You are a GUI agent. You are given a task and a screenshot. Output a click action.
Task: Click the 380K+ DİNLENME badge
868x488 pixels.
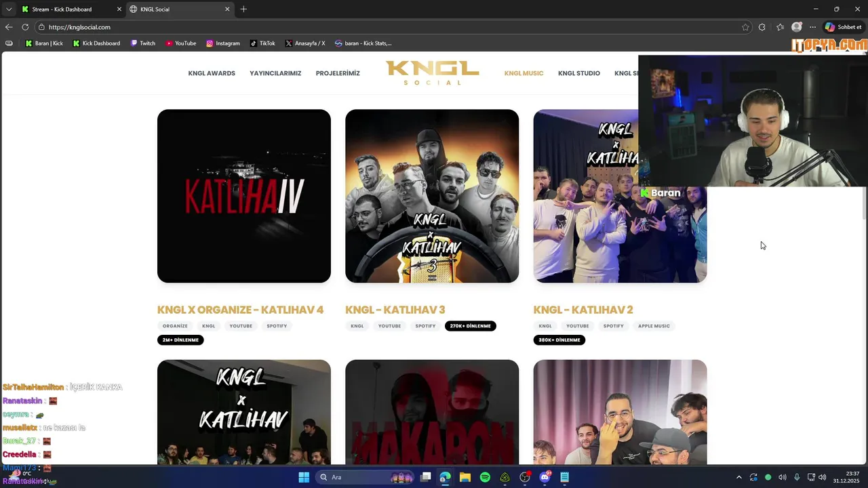pos(559,340)
